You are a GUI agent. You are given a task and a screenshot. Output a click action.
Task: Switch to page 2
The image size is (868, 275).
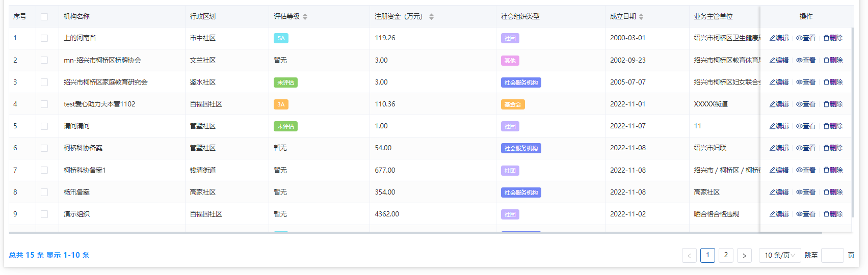pyautogui.click(x=726, y=255)
